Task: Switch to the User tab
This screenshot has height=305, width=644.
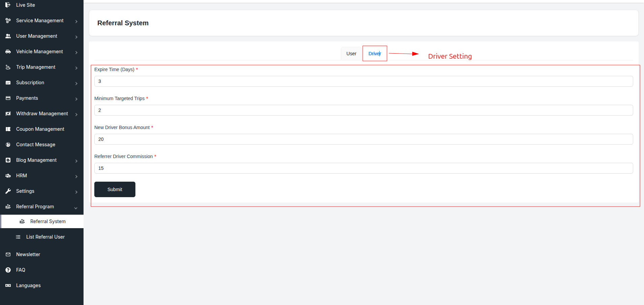Action: click(351, 54)
